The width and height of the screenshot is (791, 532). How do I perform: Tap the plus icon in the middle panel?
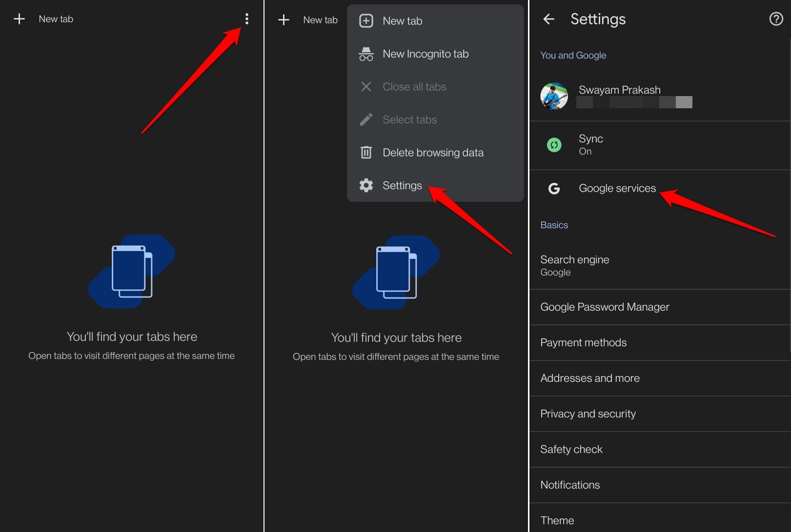284,20
